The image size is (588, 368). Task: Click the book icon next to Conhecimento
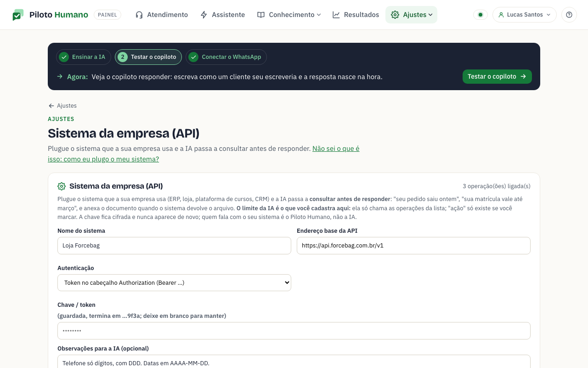click(x=261, y=15)
